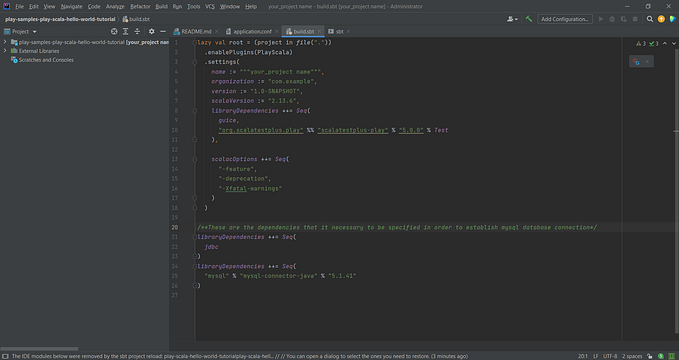This screenshot has height=360, width=679.
Task: Go to previous highlighted error arrow
Action: coord(665,43)
